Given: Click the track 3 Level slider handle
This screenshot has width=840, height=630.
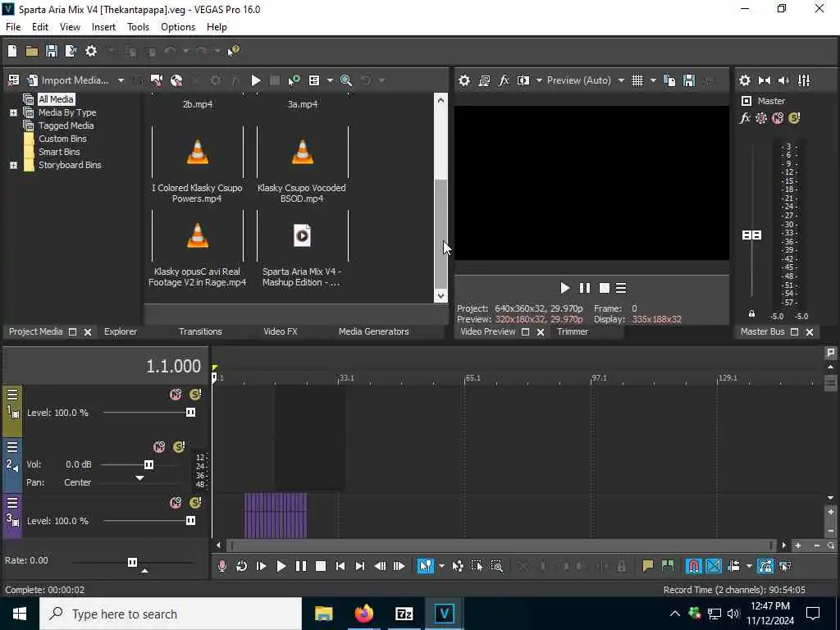Looking at the screenshot, I should click(x=190, y=521).
